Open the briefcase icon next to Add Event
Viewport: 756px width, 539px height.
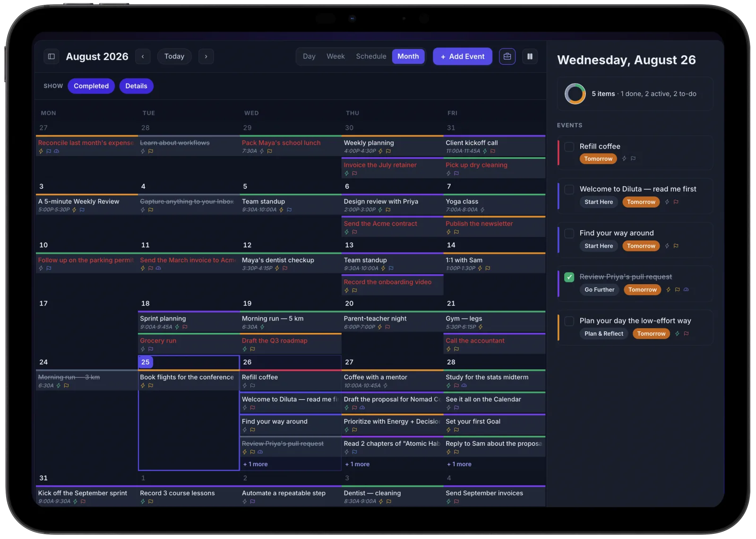(507, 57)
